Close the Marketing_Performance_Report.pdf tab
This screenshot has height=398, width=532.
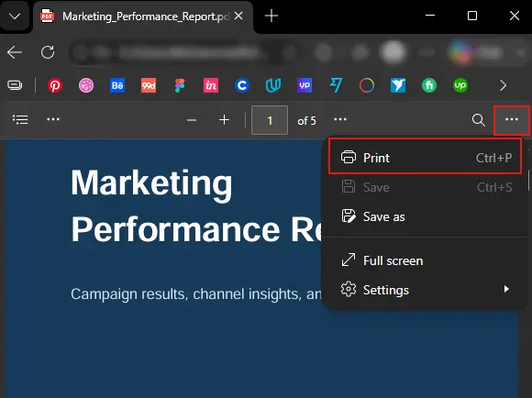pyautogui.click(x=238, y=16)
